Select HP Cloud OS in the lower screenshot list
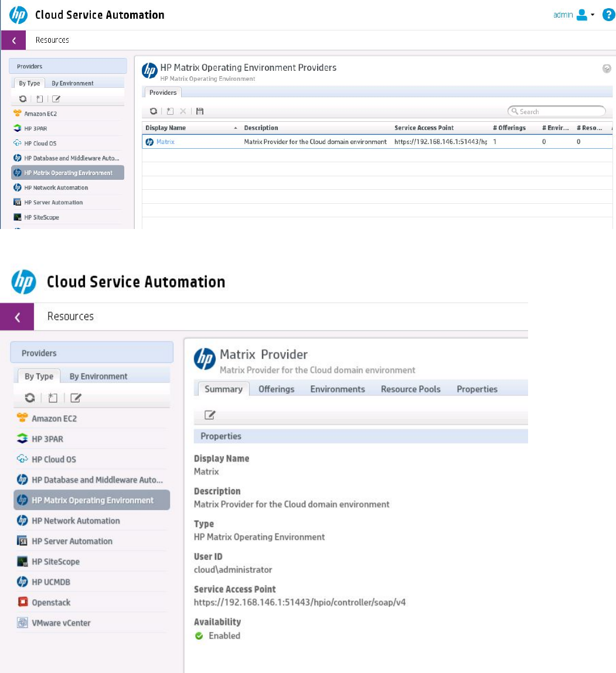Viewport: 616px width, 673px height. (91, 459)
